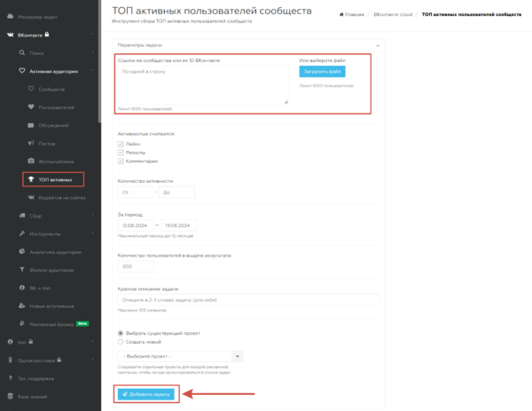Click the До activity count field
Viewport: 532px width, 411px height.
176,192
